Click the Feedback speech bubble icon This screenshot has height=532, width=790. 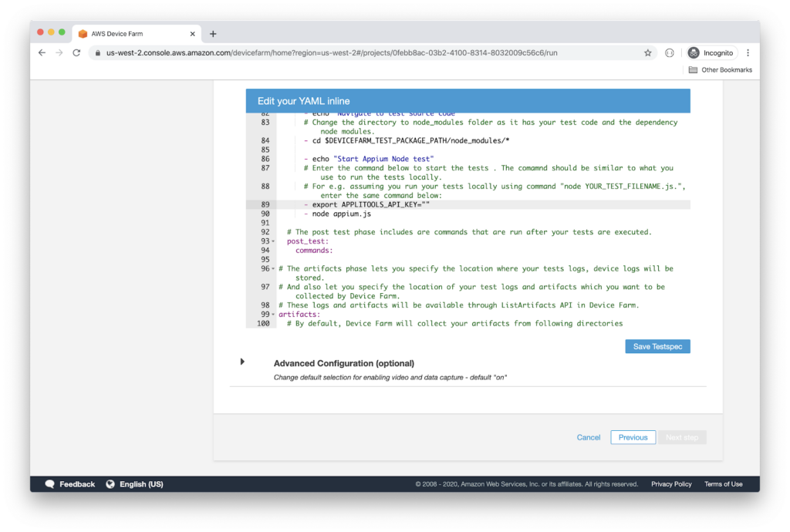tap(50, 484)
